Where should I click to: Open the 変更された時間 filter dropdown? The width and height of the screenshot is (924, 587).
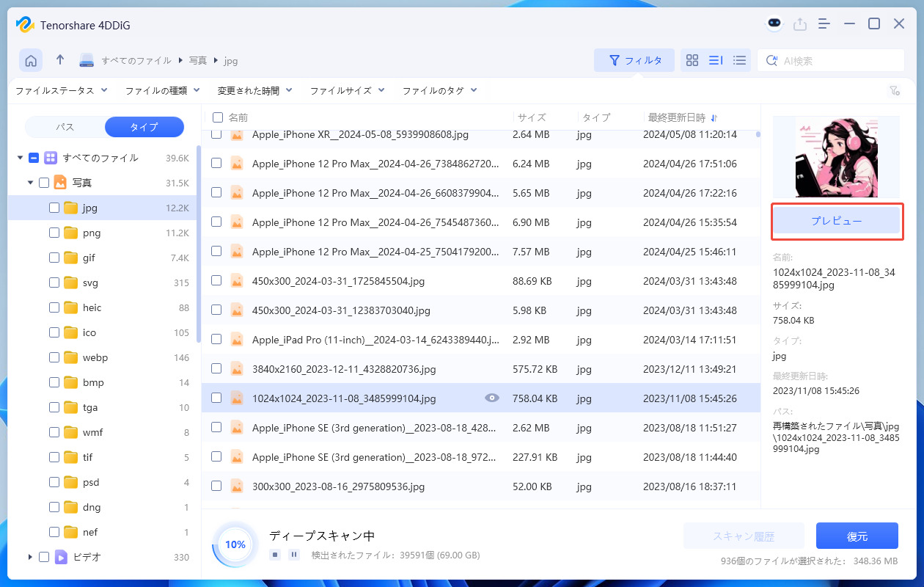click(254, 90)
